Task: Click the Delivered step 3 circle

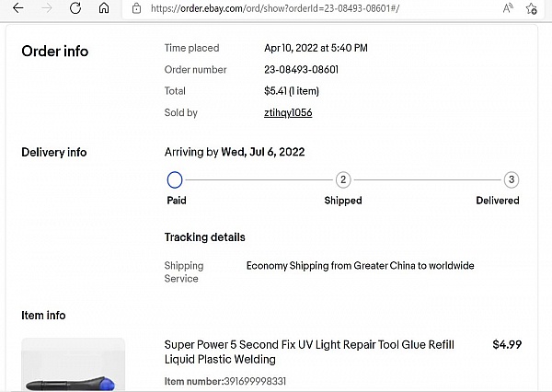Action: click(512, 179)
